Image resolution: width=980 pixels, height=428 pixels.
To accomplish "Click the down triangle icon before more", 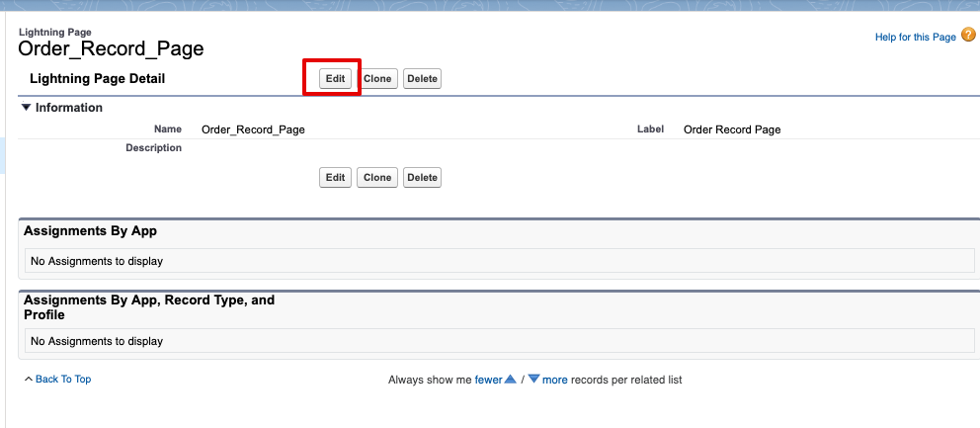I will coord(533,380).
